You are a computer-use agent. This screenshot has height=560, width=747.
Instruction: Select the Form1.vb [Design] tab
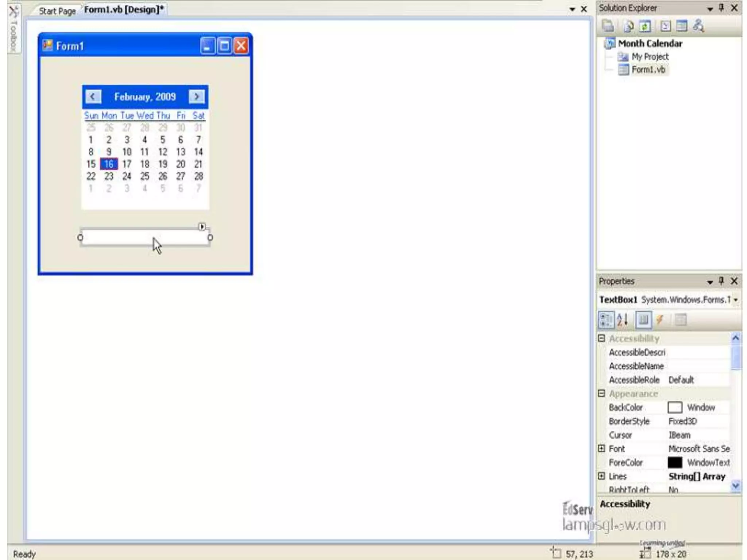pos(124,9)
